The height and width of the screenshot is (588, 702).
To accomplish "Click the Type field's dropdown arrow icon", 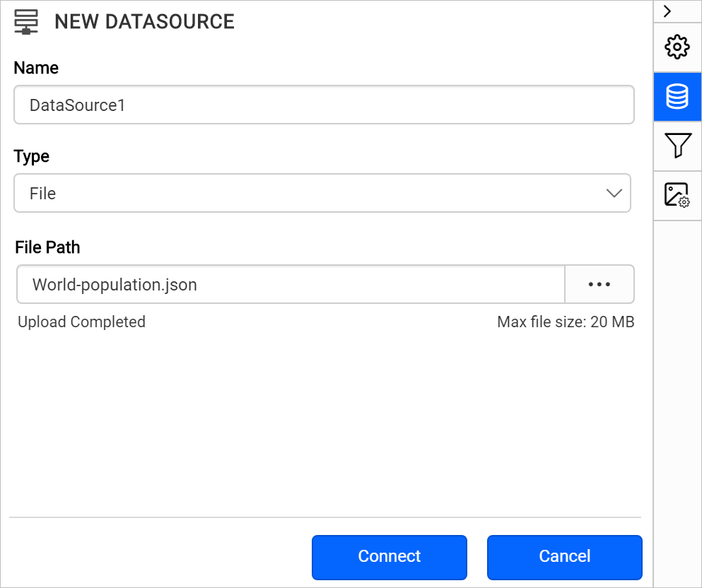I will coord(614,192).
